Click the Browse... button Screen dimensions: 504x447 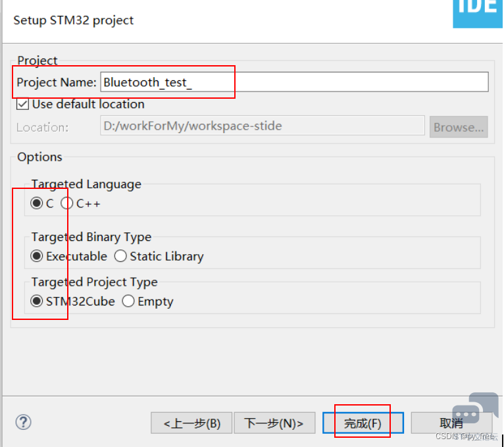459,127
